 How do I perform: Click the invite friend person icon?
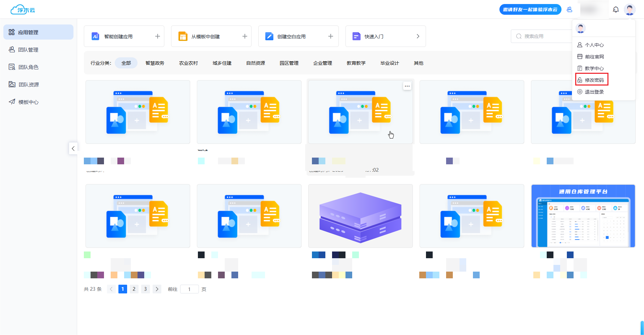(569, 10)
